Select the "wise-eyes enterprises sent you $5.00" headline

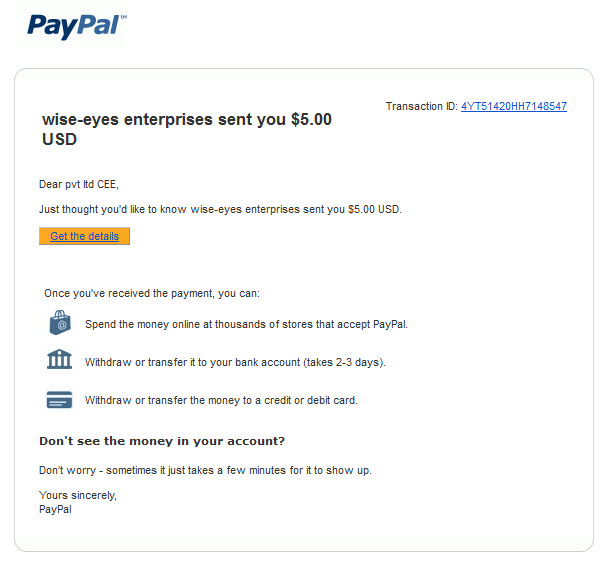187,119
